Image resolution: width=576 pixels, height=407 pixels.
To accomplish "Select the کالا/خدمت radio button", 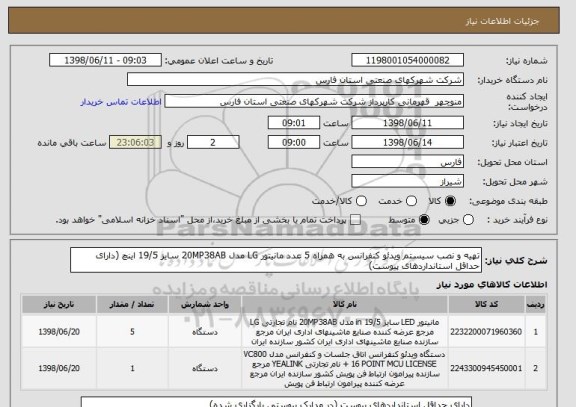I will (361, 201).
